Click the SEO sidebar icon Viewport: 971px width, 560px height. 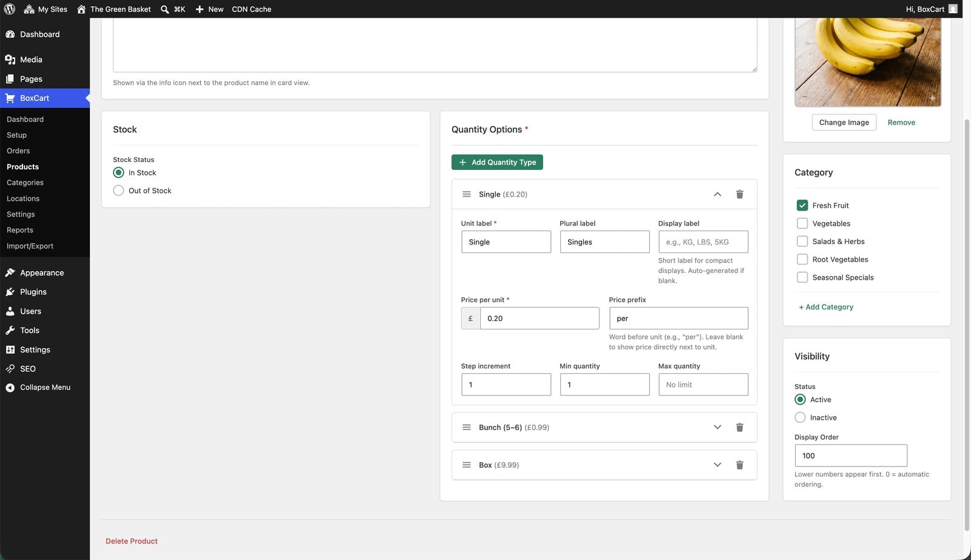pos(10,369)
